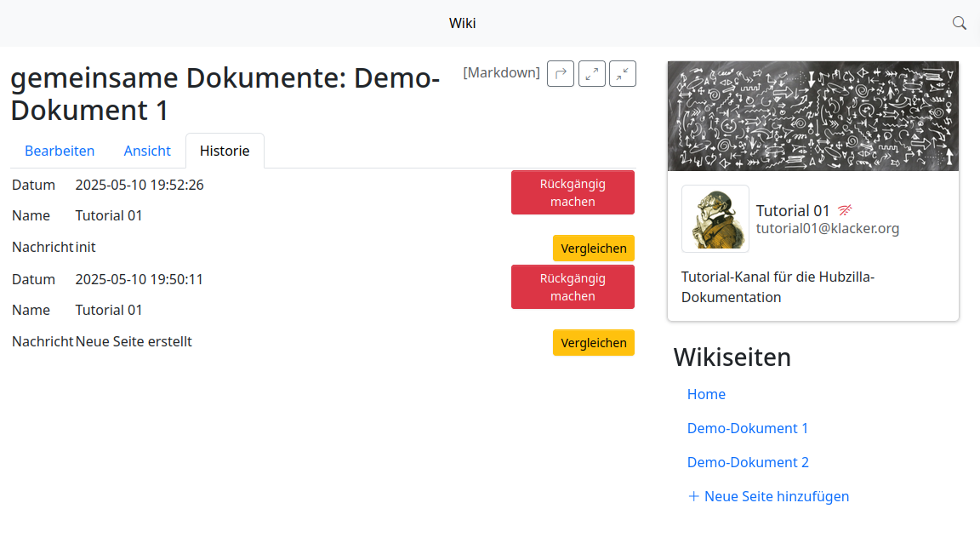Open Demo-Dokument 1 in the Wikiseiten list
980x560 pixels.
click(748, 428)
